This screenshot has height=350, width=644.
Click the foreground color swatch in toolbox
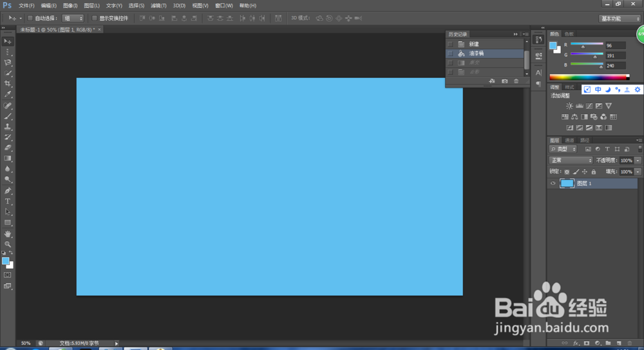pos(5,261)
